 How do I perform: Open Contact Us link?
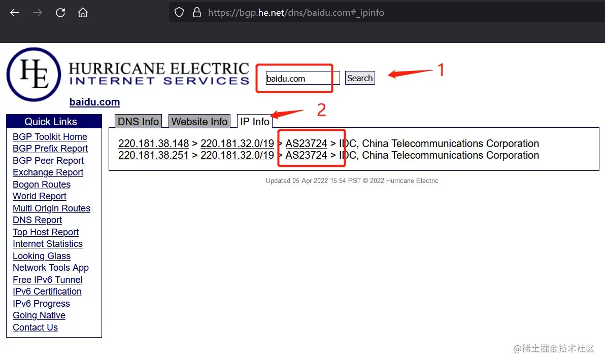(35, 327)
